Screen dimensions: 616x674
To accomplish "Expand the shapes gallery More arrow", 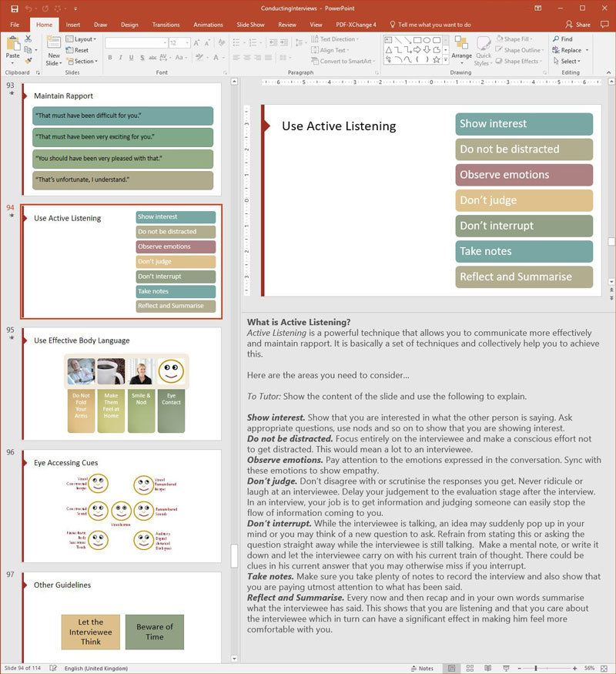I will 446,60.
